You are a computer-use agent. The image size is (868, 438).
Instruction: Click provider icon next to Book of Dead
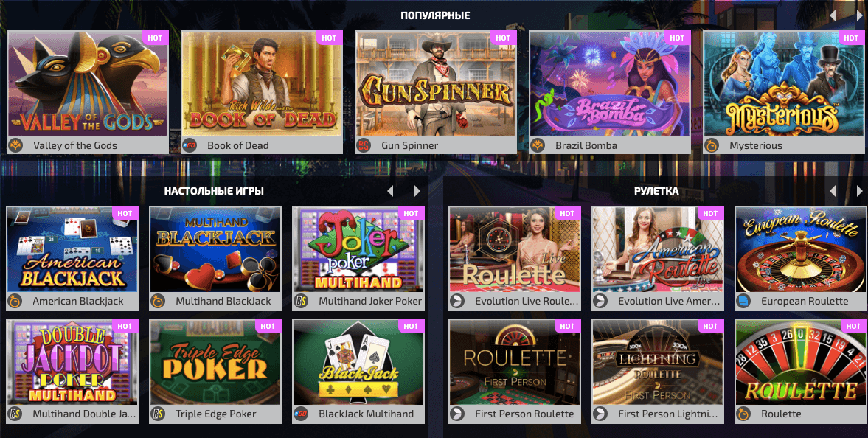[190, 145]
